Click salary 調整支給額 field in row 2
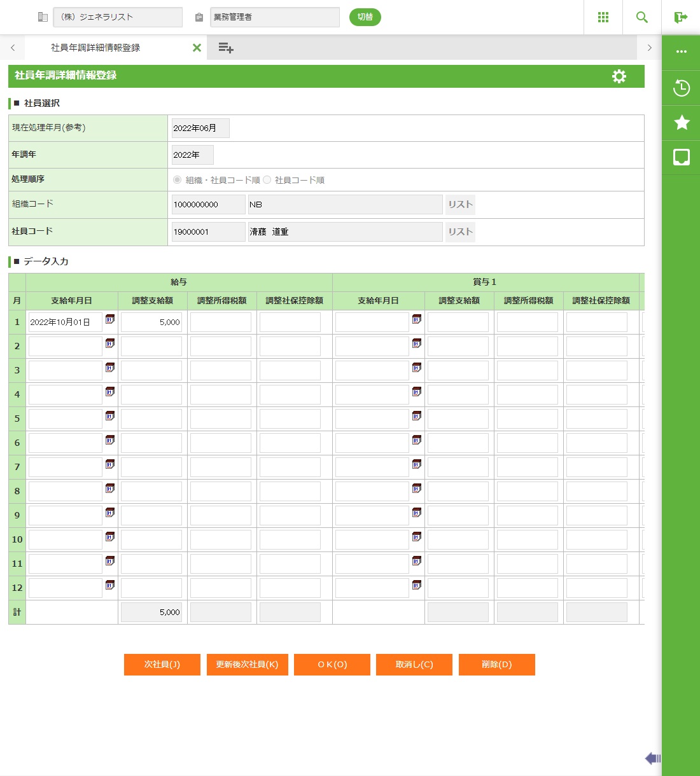 151,347
